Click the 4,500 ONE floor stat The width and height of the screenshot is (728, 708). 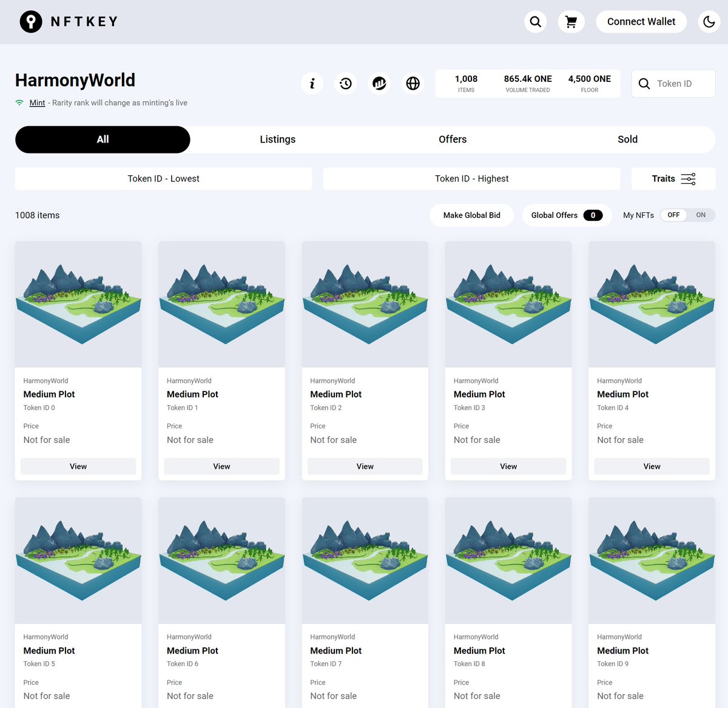click(x=590, y=84)
